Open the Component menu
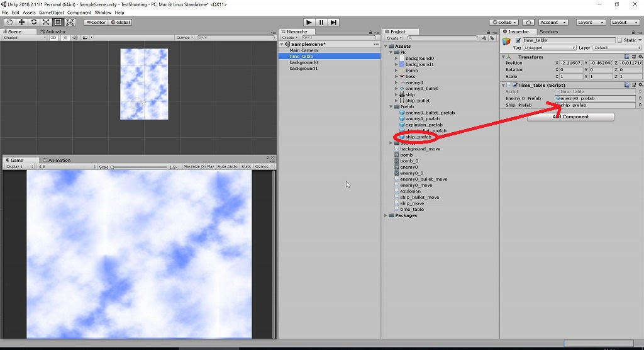 [79, 13]
